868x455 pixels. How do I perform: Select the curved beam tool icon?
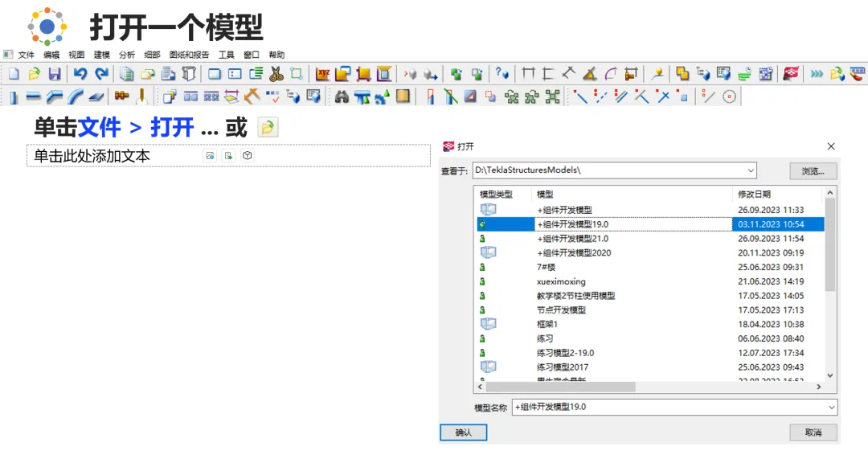(76, 97)
